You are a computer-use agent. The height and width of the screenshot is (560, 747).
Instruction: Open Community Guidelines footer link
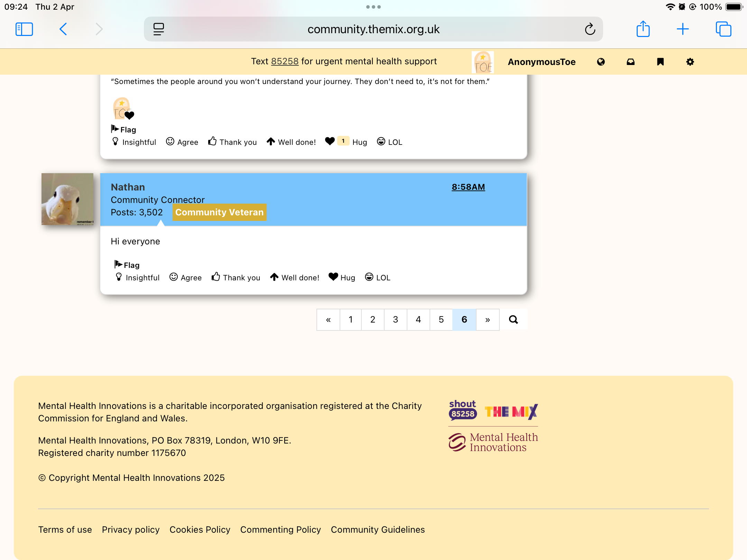[x=378, y=530]
